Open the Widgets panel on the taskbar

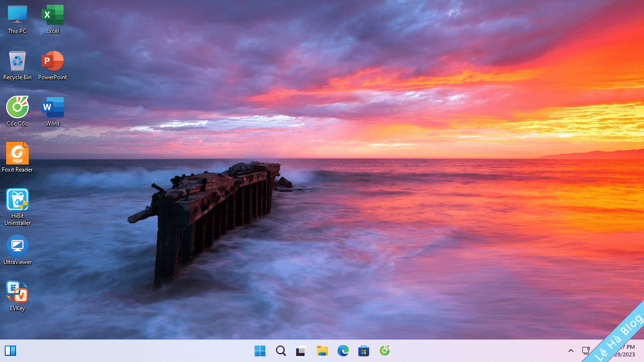click(x=10, y=351)
